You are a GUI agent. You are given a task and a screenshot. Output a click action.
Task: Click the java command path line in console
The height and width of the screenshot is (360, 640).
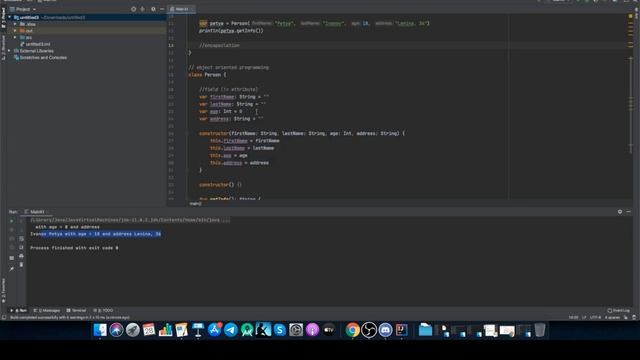[130, 220]
